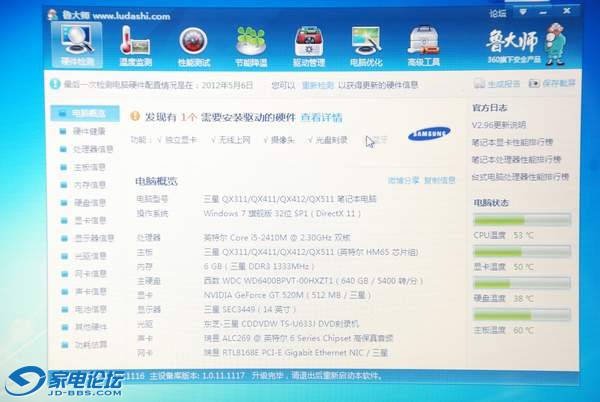Viewport: 600px width, 402px height.
Task: Click the 主设备库版本 status bar text
Action: pyautogui.click(x=197, y=376)
